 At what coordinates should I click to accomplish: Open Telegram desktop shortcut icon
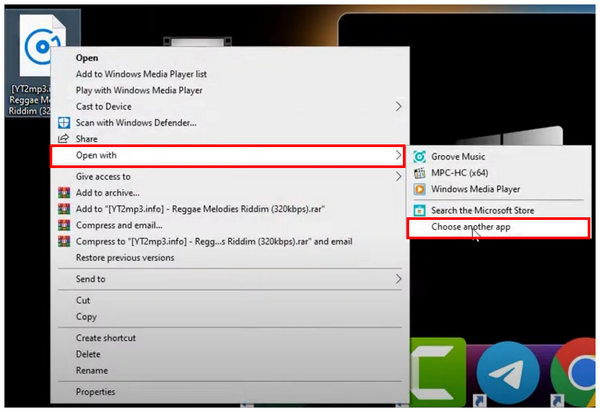tap(508, 372)
